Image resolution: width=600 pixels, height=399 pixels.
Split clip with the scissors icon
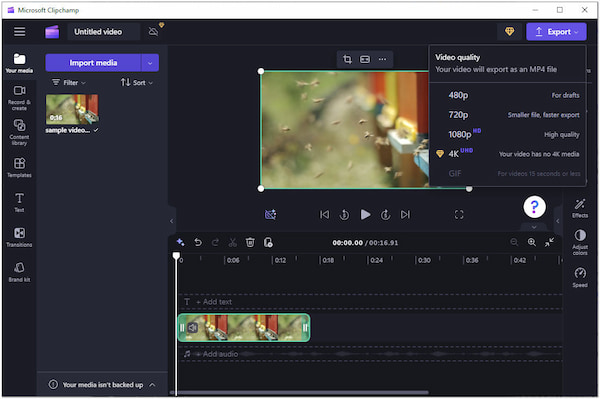point(233,242)
